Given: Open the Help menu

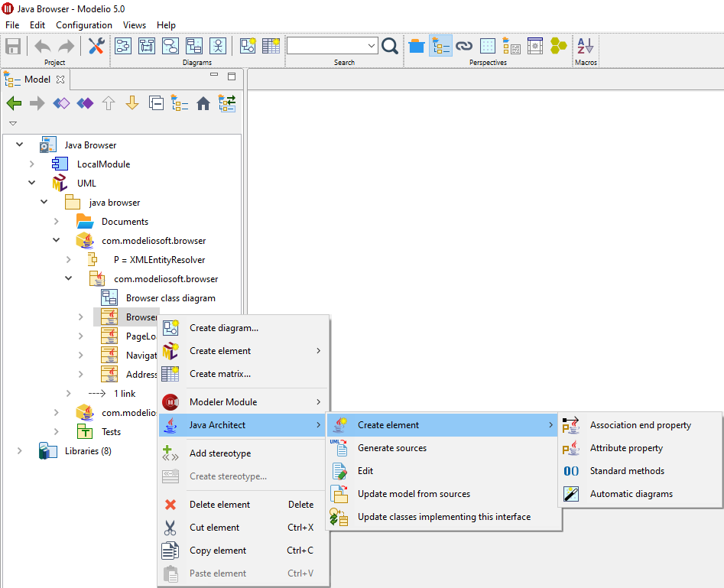Looking at the screenshot, I should pos(166,25).
